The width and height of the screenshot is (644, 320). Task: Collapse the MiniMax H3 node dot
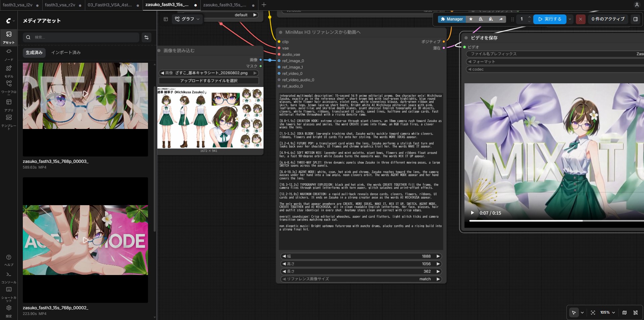[281, 32]
